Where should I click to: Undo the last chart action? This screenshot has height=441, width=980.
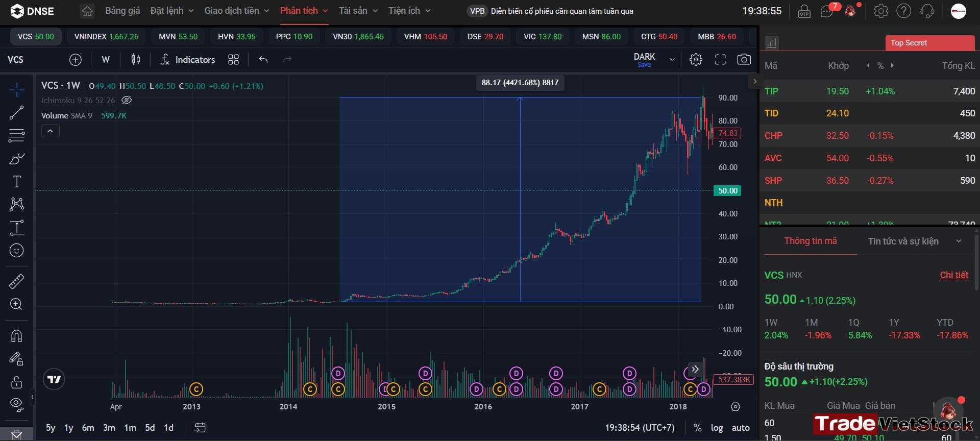click(x=263, y=60)
